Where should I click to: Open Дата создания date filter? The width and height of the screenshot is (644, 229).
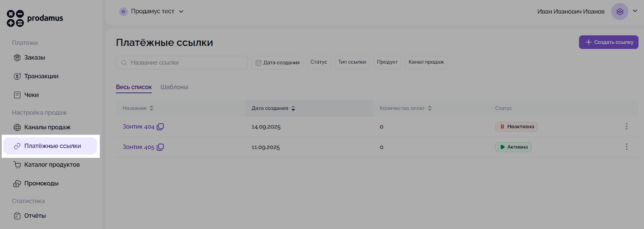(x=278, y=62)
